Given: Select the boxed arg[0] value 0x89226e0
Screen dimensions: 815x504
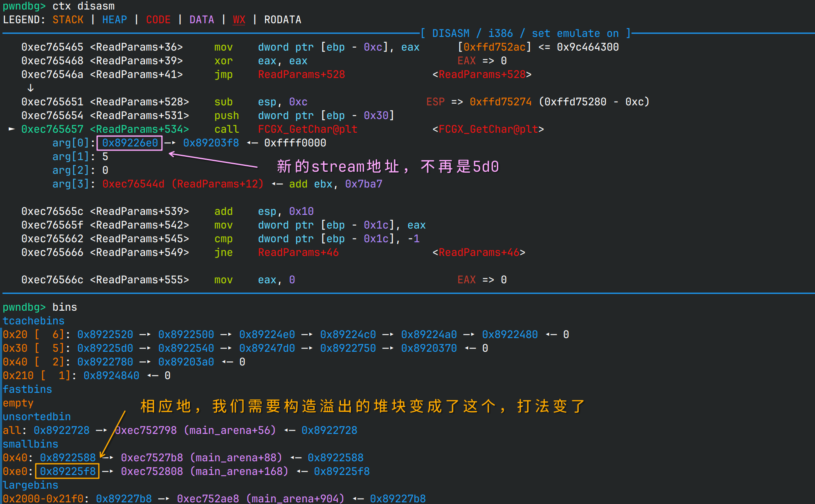Looking at the screenshot, I should tap(129, 143).
